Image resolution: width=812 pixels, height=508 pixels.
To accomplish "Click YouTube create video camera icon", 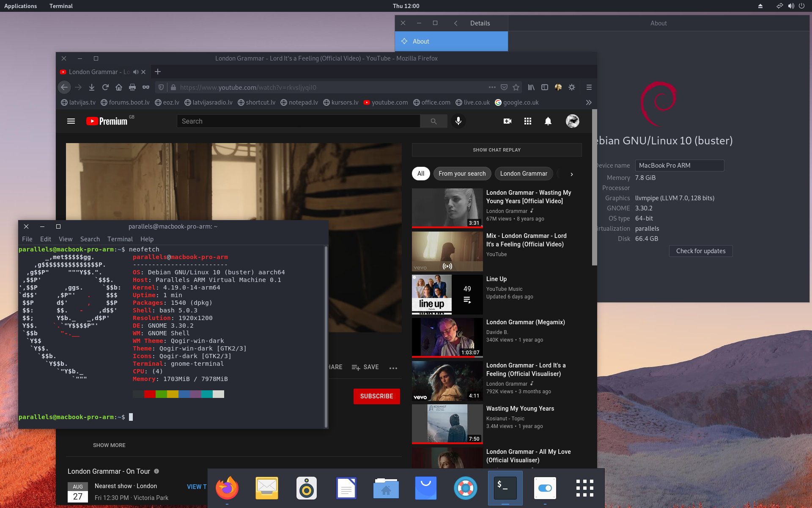I will (x=507, y=121).
